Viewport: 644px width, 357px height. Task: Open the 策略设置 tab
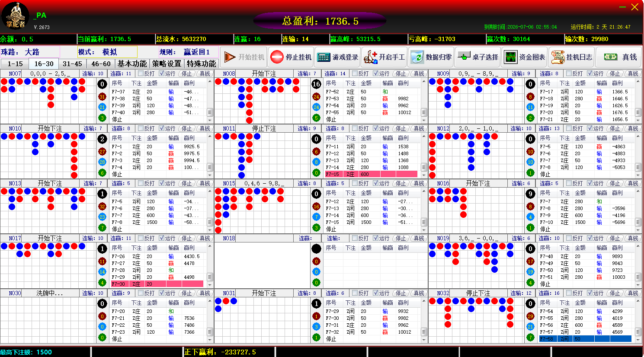167,64
